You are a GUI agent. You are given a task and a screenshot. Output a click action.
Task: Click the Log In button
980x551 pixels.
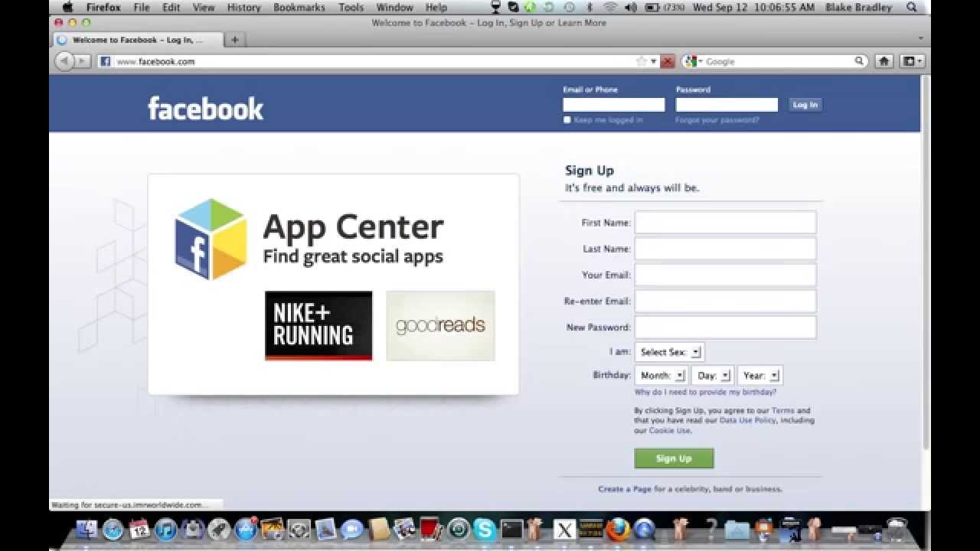coord(805,105)
